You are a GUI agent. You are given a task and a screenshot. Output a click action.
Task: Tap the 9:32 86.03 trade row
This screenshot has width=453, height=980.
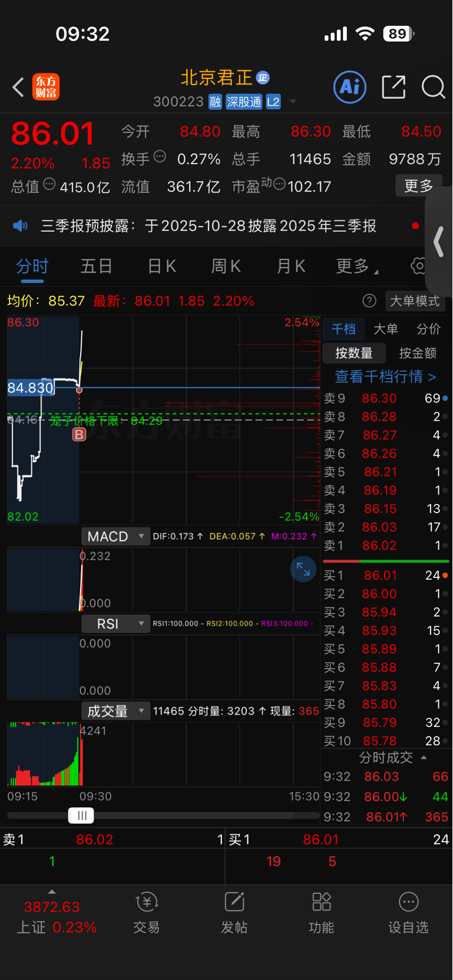tap(386, 777)
